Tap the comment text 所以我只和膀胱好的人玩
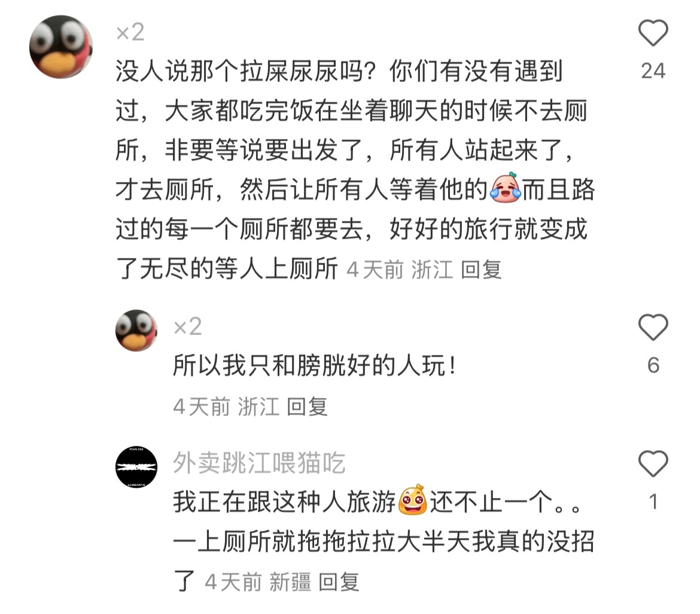This screenshot has width=700, height=614. tap(315, 365)
